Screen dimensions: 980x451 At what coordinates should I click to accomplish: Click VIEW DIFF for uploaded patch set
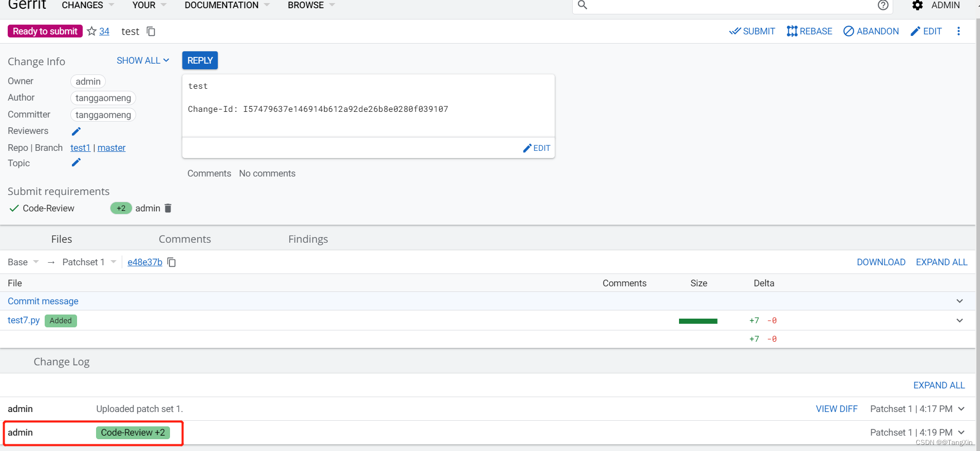(837, 409)
